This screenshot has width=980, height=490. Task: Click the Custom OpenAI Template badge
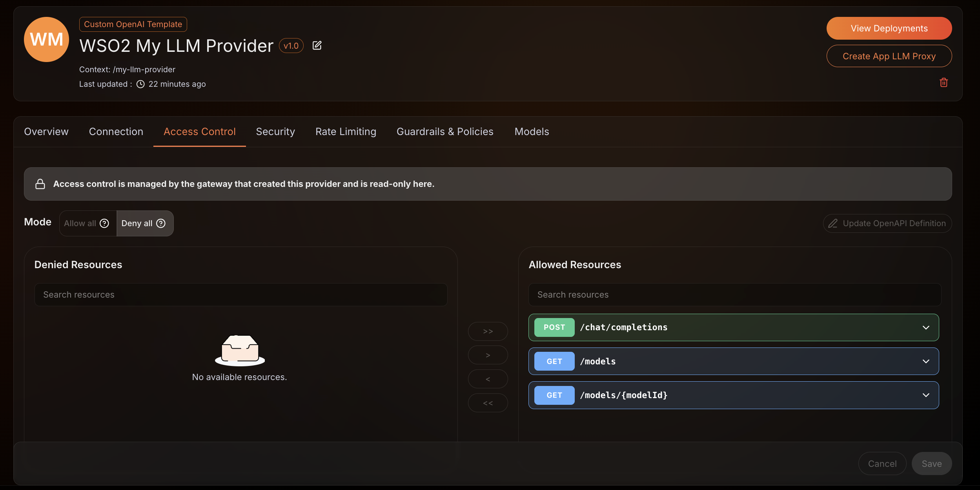coord(133,24)
